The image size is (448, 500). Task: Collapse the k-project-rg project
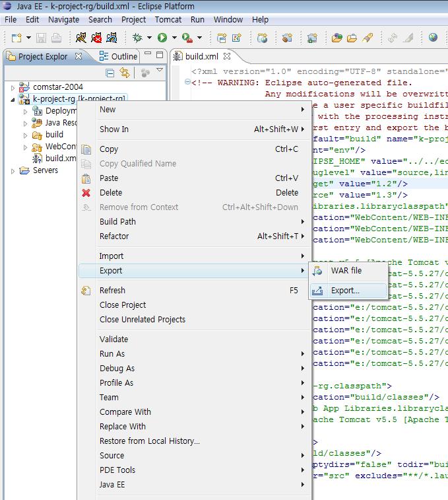(x=13, y=100)
